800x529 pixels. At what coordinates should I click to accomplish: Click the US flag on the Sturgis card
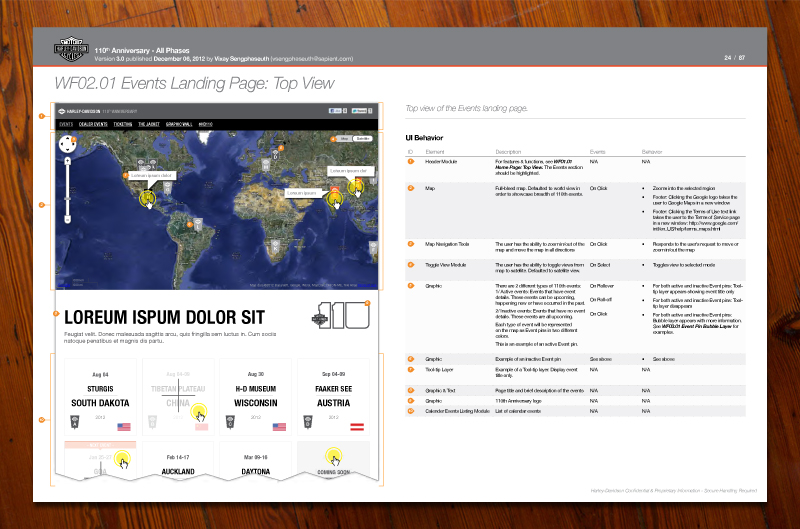[124, 426]
